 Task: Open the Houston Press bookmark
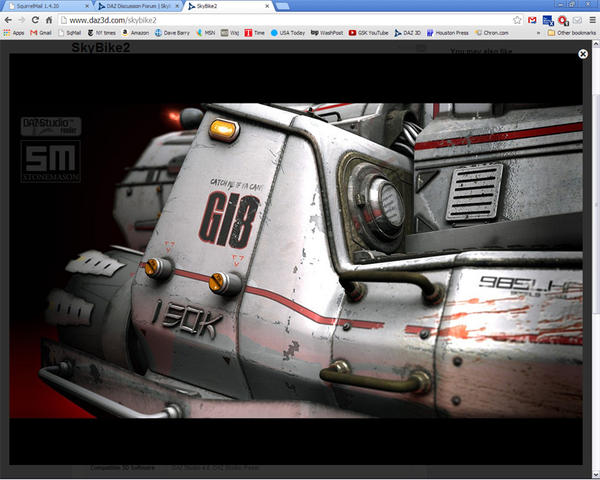448,33
